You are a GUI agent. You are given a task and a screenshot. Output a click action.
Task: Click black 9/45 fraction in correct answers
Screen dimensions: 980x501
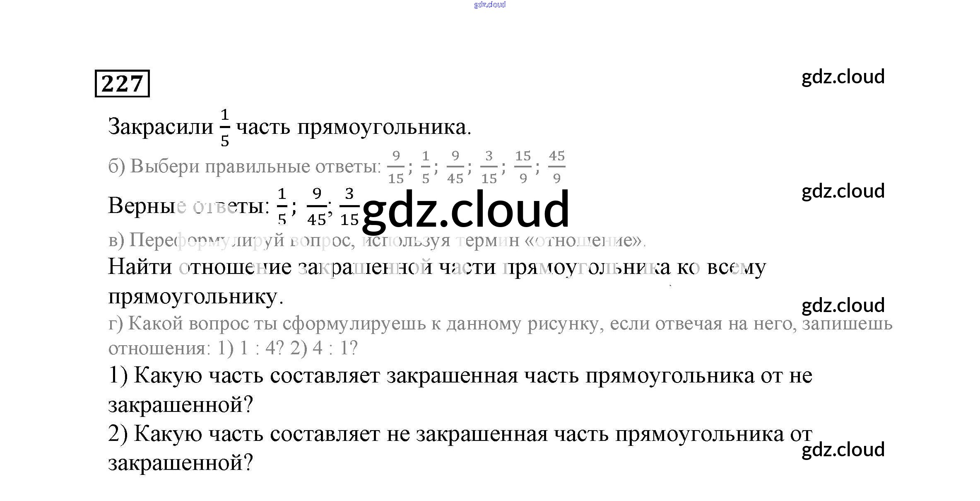pyautogui.click(x=317, y=207)
